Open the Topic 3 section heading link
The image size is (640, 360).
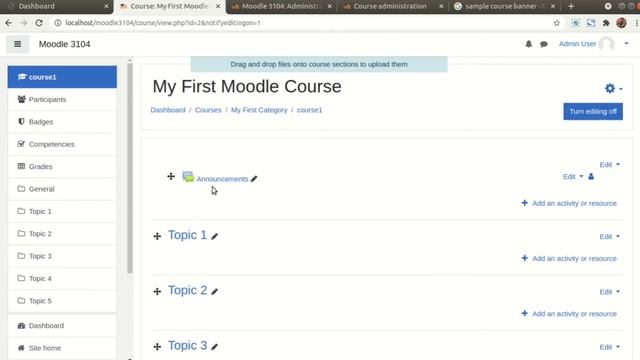pos(187,346)
